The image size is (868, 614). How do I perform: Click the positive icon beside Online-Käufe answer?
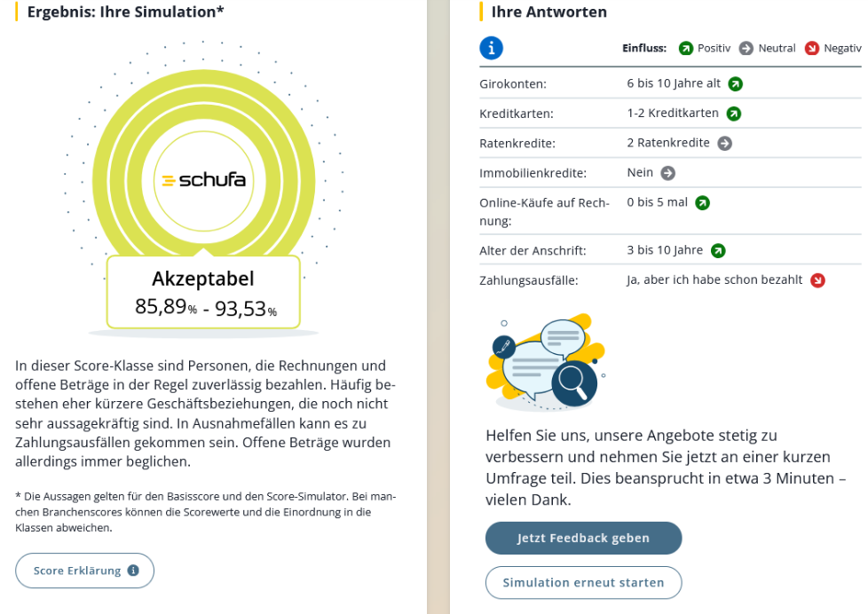point(702,202)
